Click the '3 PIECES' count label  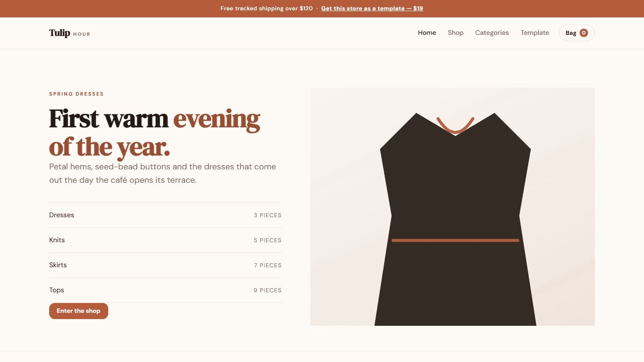click(267, 215)
